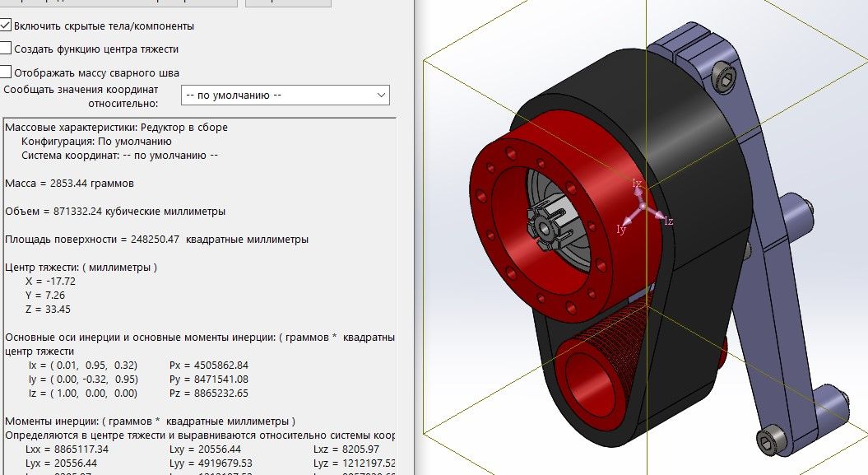Open the coordinate system «по умолчанию» dropdown
The image size is (868, 475).
pos(285,95)
